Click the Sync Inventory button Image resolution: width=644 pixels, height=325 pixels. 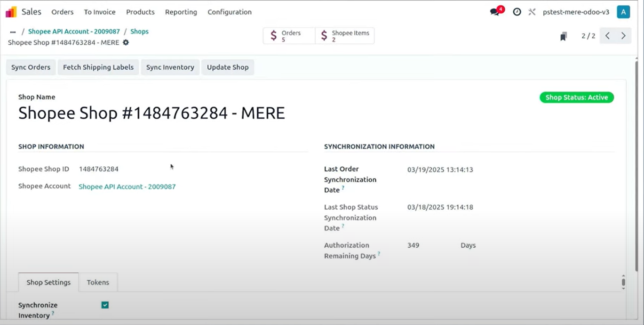click(x=170, y=67)
